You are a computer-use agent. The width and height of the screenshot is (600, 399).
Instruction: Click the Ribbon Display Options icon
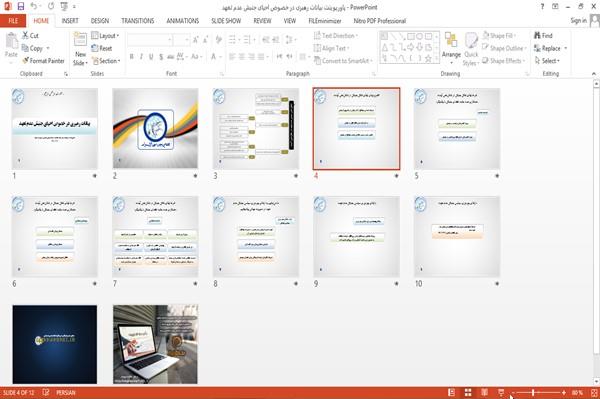click(555, 7)
